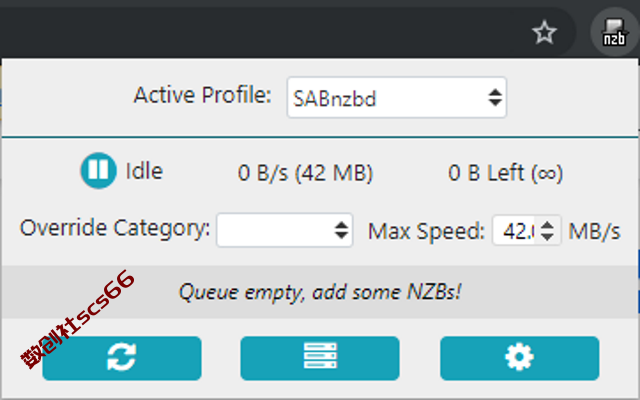Bookmark this page with the star icon
The image size is (640, 400).
click(544, 32)
